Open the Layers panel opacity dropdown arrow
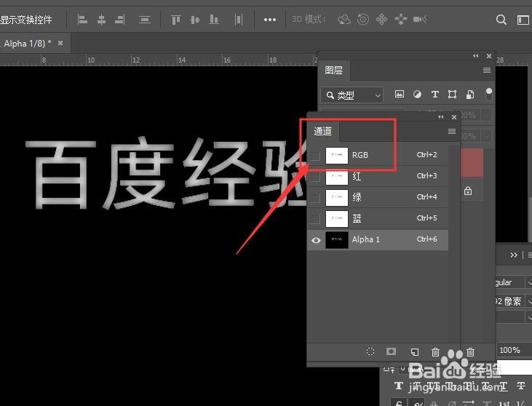This screenshot has height=406, width=532. (487, 115)
